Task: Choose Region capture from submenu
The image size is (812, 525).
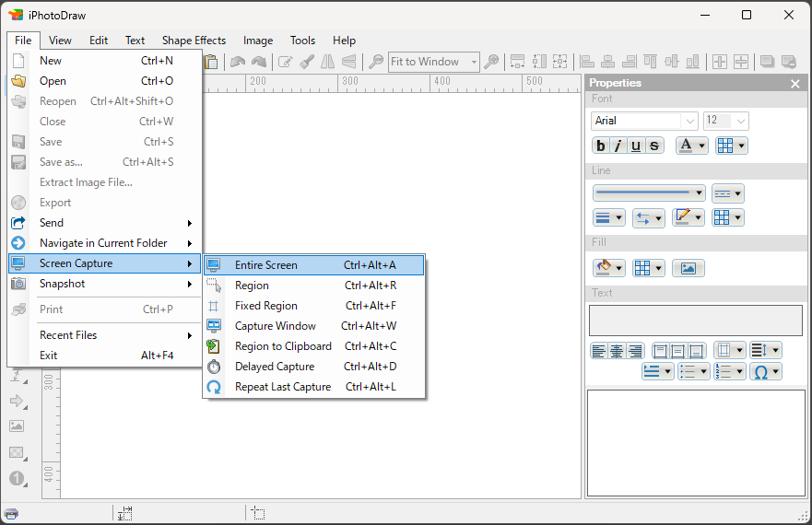Action: [313, 286]
